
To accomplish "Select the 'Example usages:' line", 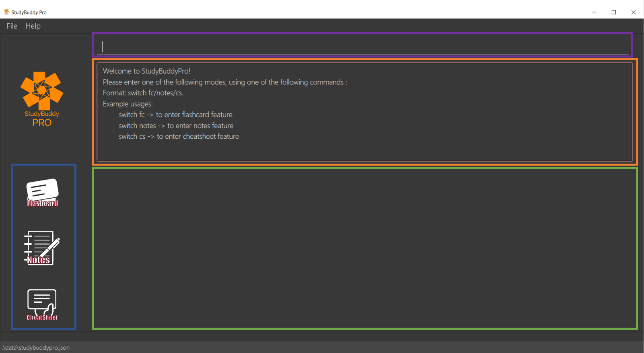I will click(128, 104).
